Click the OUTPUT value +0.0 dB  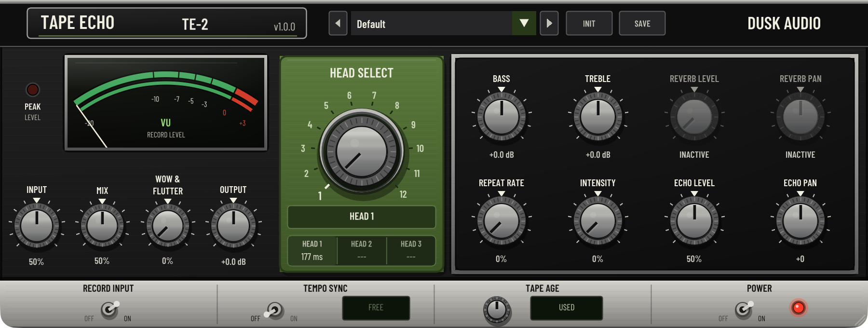click(233, 262)
